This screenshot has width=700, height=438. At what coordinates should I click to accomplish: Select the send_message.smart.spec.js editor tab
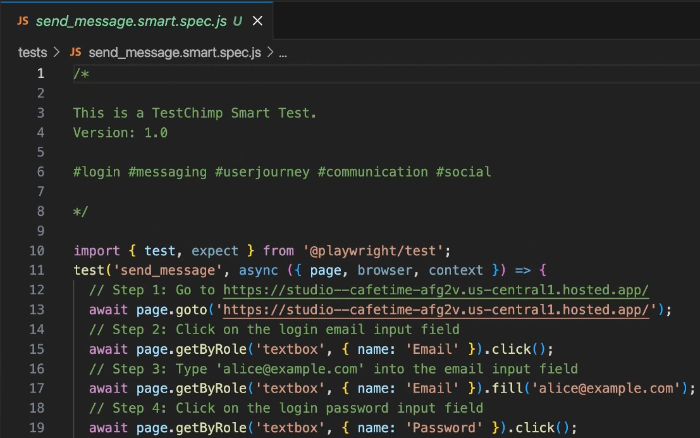click(130, 21)
